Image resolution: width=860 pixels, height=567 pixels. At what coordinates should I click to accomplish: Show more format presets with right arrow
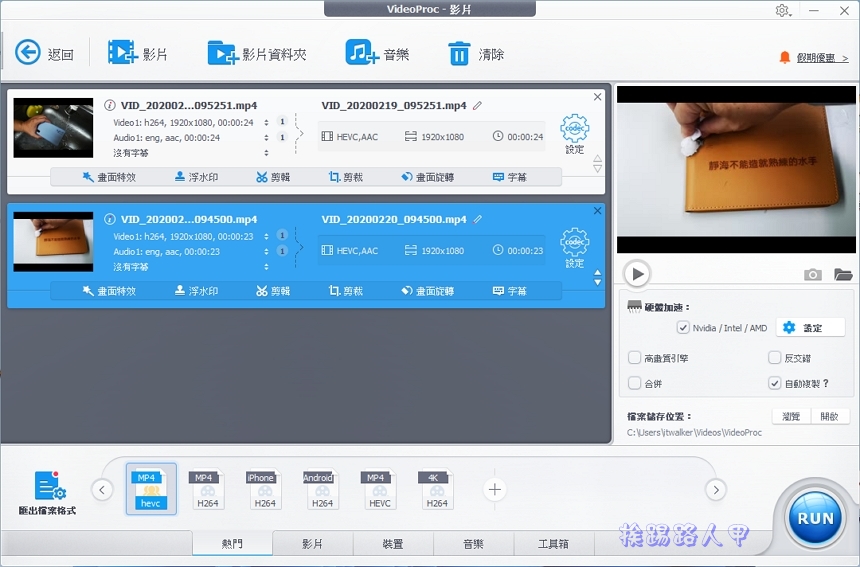[x=716, y=490]
